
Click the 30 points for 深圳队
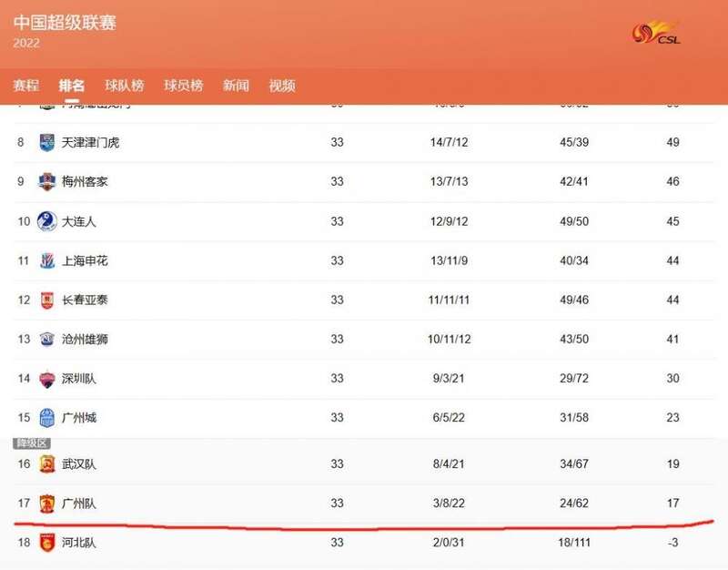pyautogui.click(x=673, y=379)
